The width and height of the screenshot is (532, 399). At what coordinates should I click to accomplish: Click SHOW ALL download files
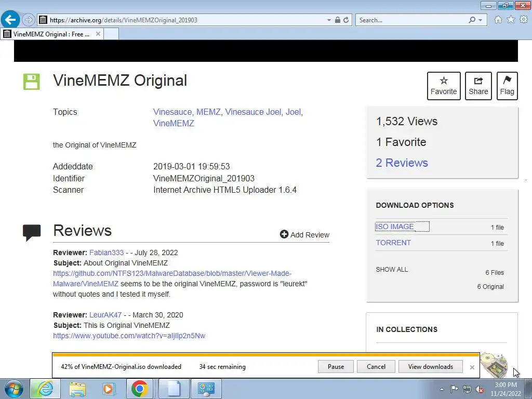click(392, 270)
